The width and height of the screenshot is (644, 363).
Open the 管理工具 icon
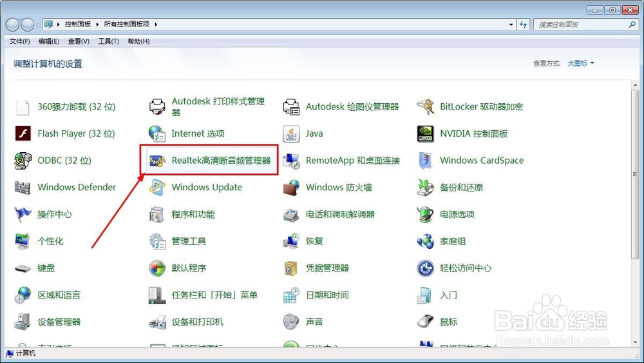(157, 241)
